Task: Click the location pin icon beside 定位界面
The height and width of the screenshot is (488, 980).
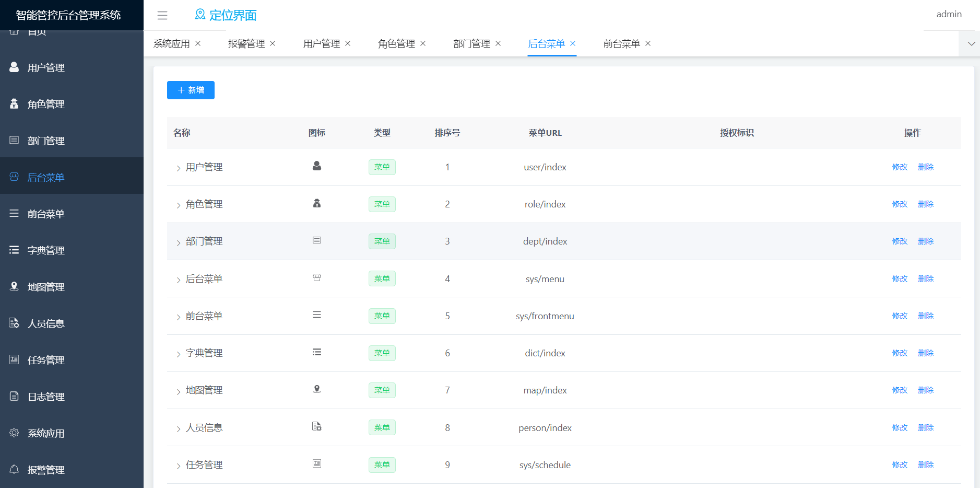Action: 200,15
